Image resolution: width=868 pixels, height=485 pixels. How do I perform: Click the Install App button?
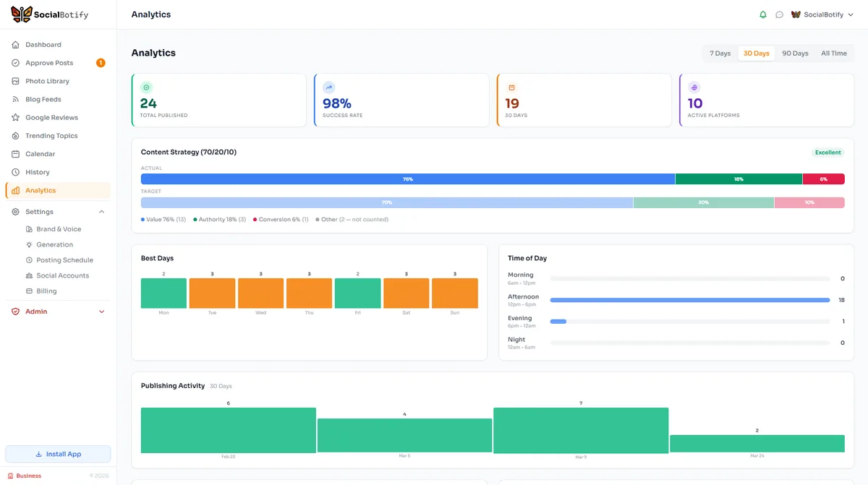coord(58,453)
